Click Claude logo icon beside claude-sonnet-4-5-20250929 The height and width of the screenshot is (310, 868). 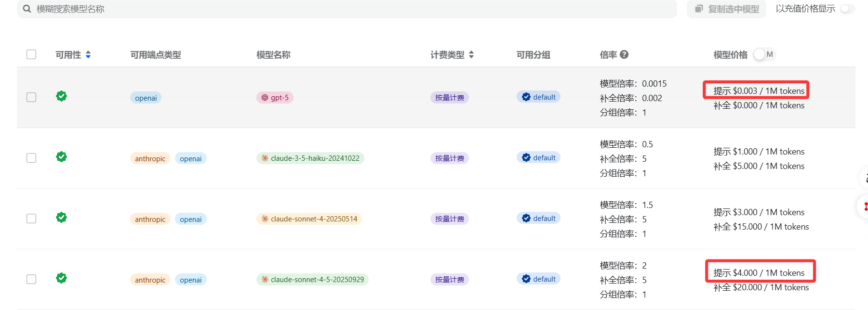pyautogui.click(x=265, y=279)
